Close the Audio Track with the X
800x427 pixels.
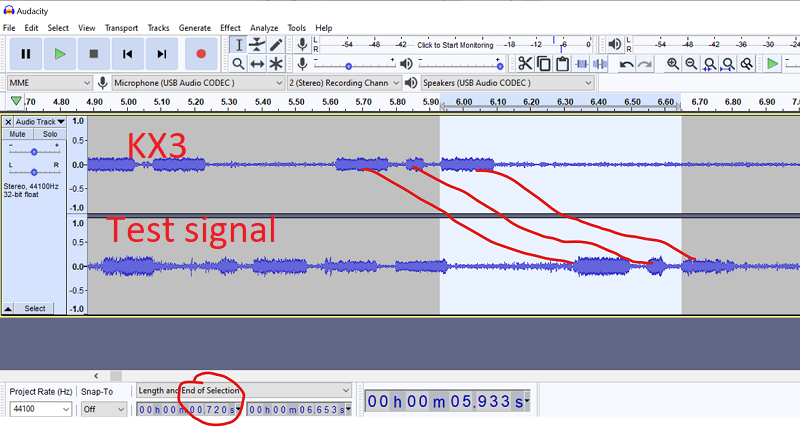tap(8, 122)
